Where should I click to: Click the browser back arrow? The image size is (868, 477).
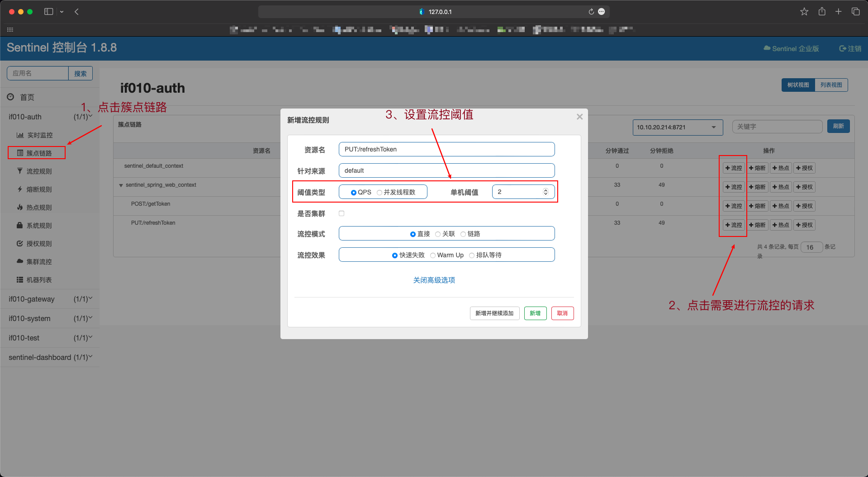76,12
